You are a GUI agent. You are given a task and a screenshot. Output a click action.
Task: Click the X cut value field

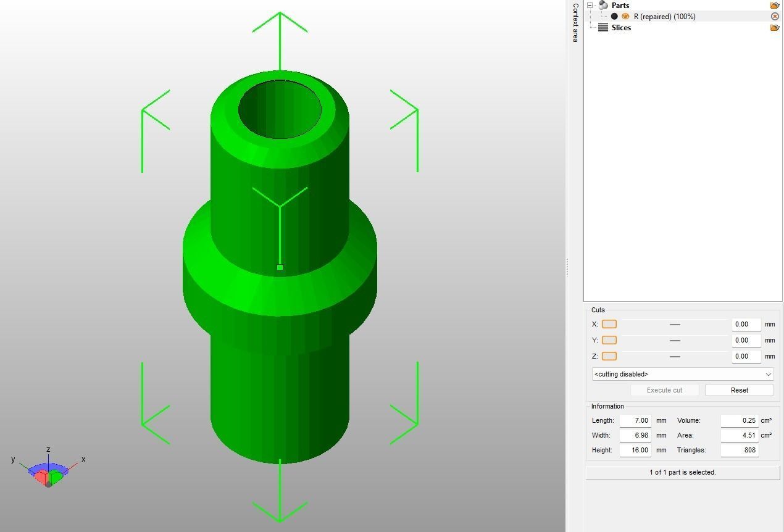[x=746, y=324]
